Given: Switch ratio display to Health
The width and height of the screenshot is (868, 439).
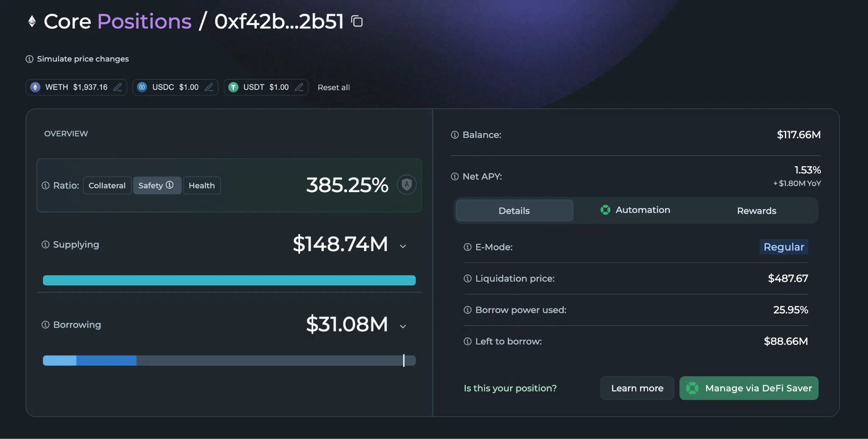Looking at the screenshot, I should (202, 185).
